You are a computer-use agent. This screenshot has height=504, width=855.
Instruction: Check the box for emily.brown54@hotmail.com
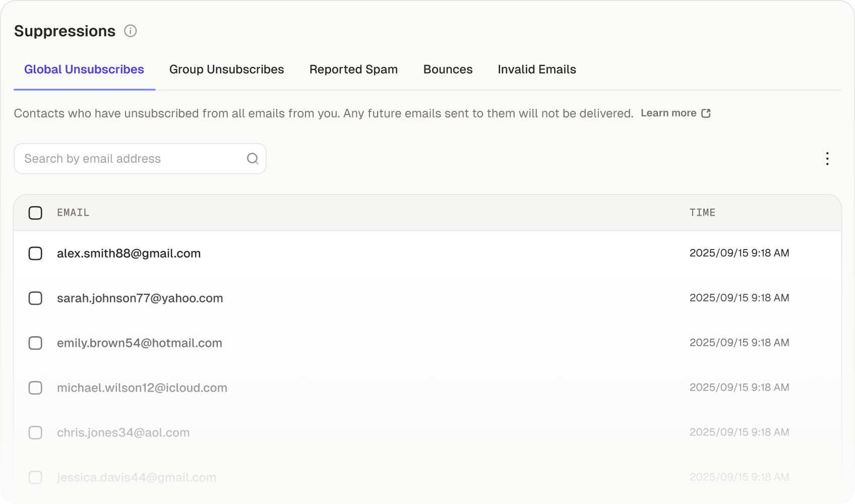(x=35, y=343)
